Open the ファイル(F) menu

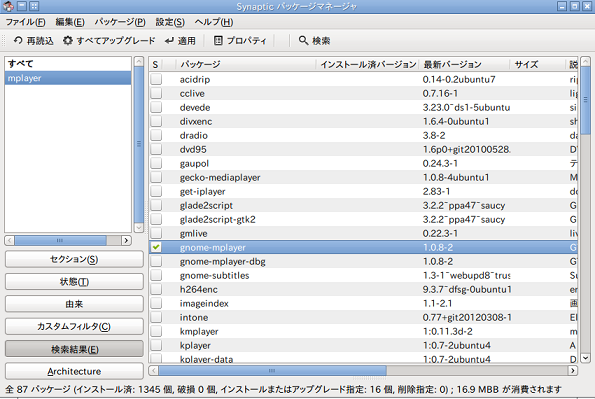(25, 22)
